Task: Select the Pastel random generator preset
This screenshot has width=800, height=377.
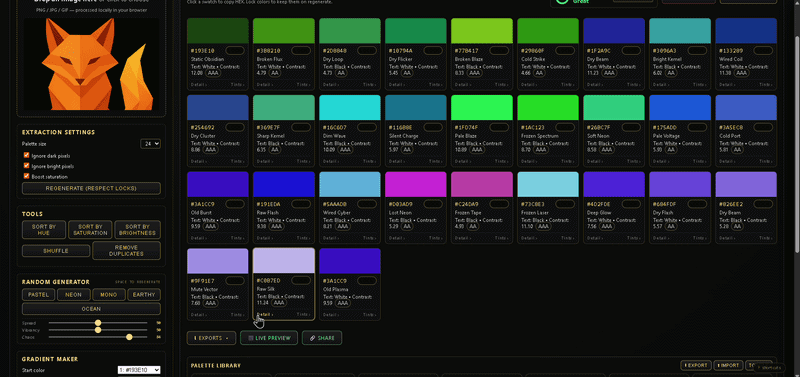Action: pyautogui.click(x=38, y=294)
